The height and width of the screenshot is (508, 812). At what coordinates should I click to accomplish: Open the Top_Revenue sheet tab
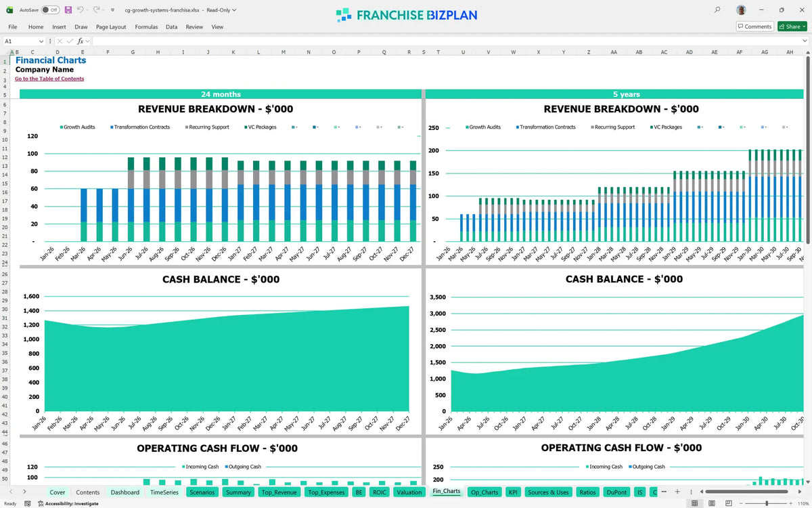(x=279, y=492)
